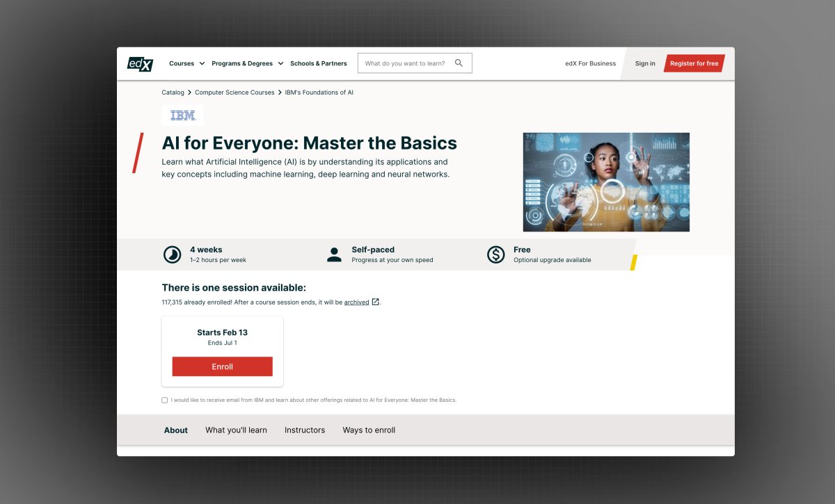835x504 pixels.
Task: Click the dollar sign icon beside Free
Action: (495, 255)
